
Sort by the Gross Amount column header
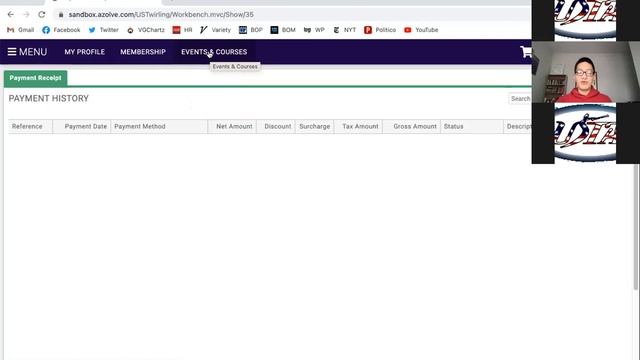pos(412,127)
